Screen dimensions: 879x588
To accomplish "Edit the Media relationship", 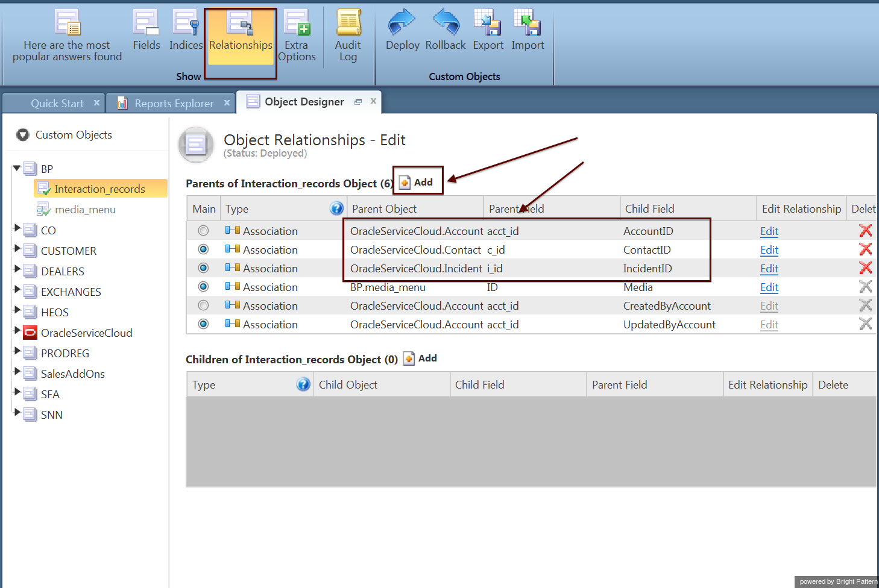I will click(x=769, y=287).
